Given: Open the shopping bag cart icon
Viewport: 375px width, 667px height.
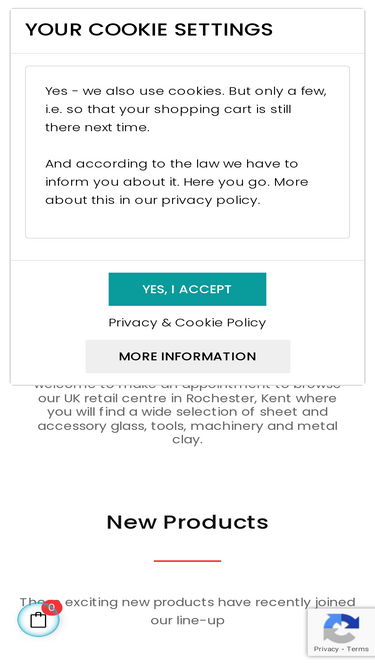Looking at the screenshot, I should tap(38, 620).
